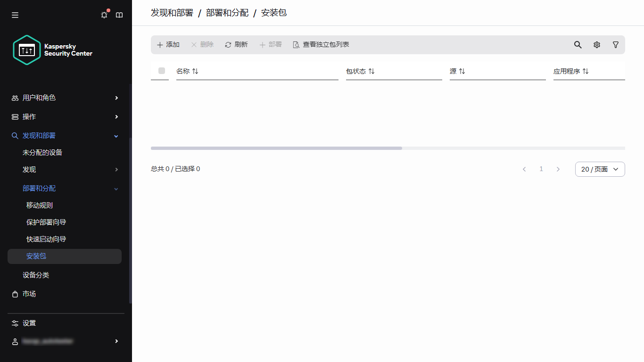Select 移动规则 in the sidebar
The width and height of the screenshot is (644, 362).
(x=39, y=205)
